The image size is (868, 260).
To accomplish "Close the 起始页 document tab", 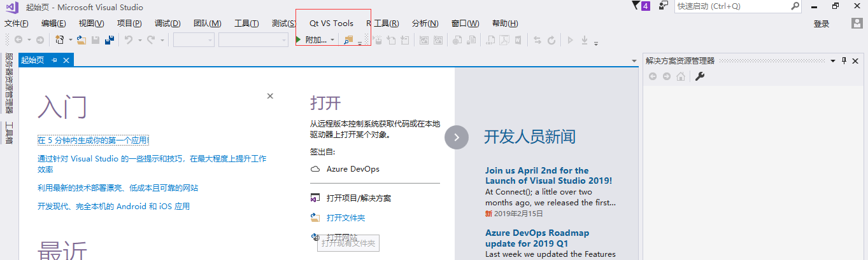I will [66, 60].
